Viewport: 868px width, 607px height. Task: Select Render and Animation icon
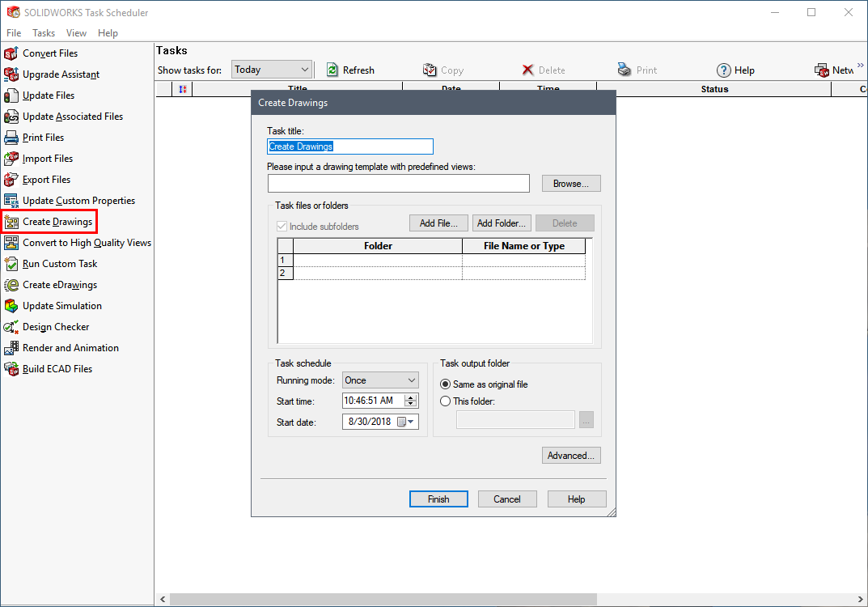click(x=11, y=348)
